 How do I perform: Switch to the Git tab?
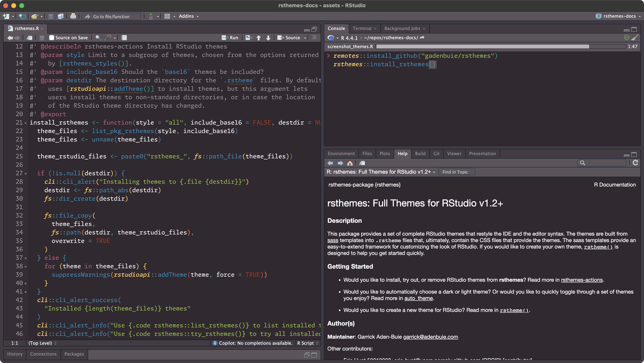tap(436, 154)
